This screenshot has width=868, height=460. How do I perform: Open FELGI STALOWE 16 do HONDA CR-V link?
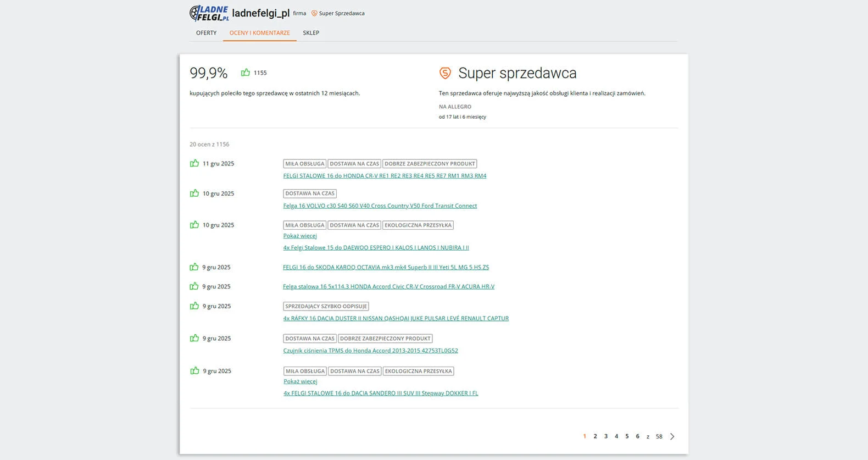pyautogui.click(x=385, y=176)
